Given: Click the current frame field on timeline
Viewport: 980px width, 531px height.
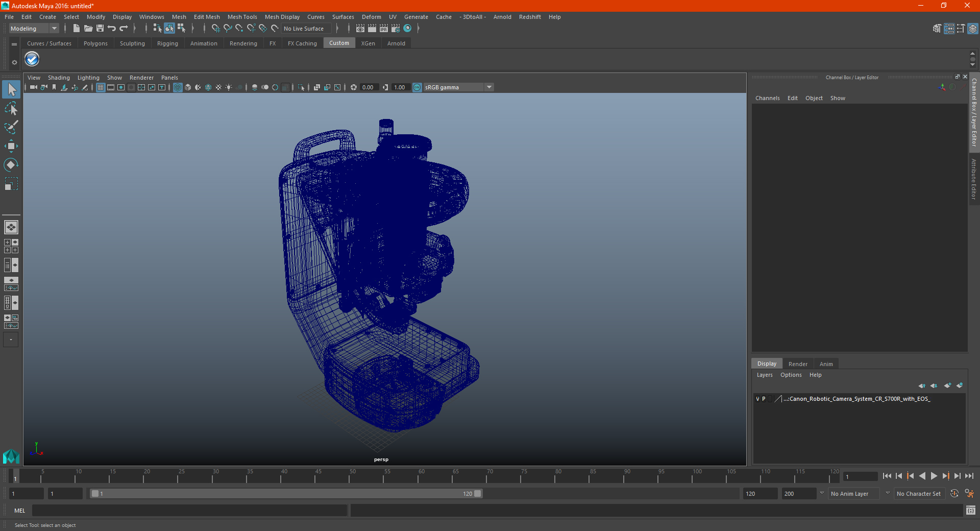Looking at the screenshot, I should (860, 477).
